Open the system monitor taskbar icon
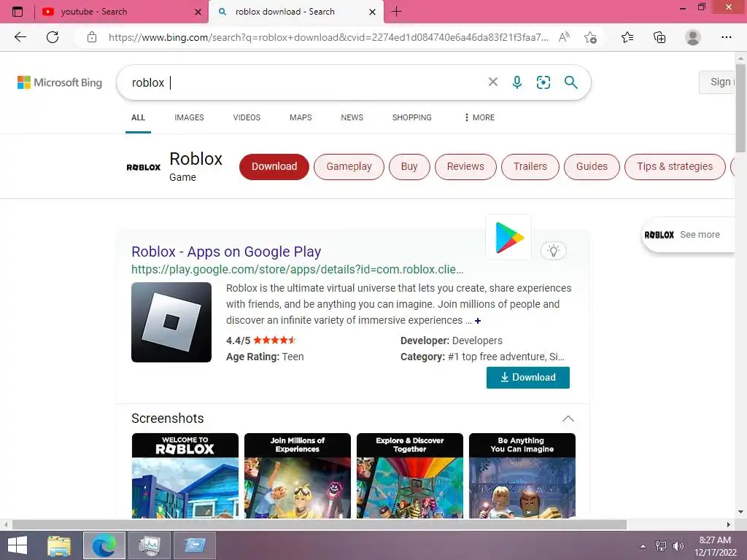The height and width of the screenshot is (560, 747). pyautogui.click(x=149, y=545)
